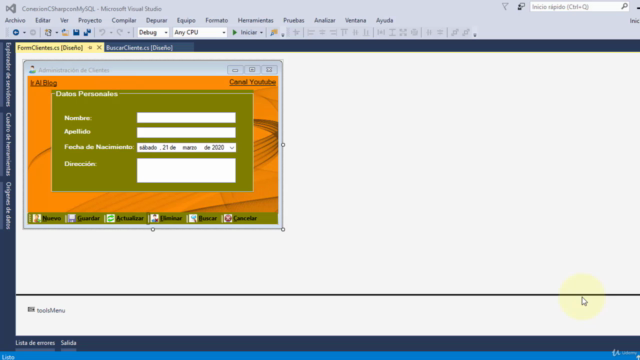Click the make same size icon

(403, 32)
